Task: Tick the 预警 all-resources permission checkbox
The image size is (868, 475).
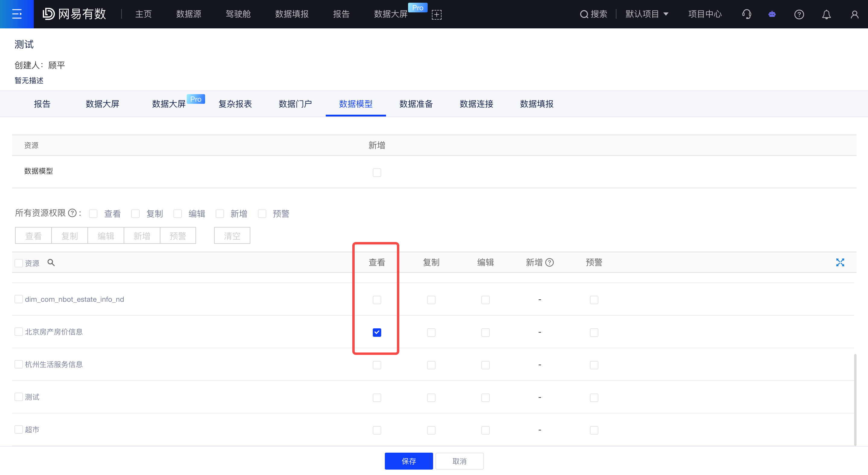Action: point(262,214)
